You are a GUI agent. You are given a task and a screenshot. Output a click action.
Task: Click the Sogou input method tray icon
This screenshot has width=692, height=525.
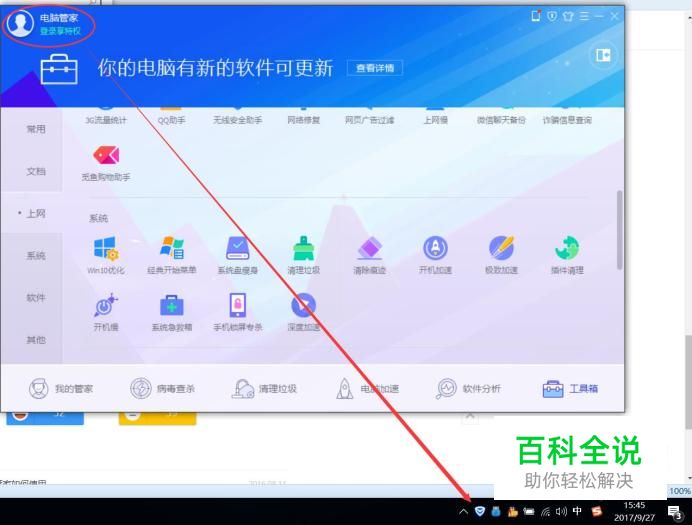pos(597,511)
